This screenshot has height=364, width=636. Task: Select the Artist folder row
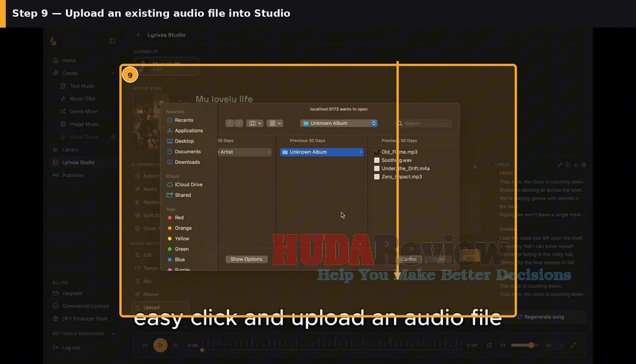click(x=245, y=152)
